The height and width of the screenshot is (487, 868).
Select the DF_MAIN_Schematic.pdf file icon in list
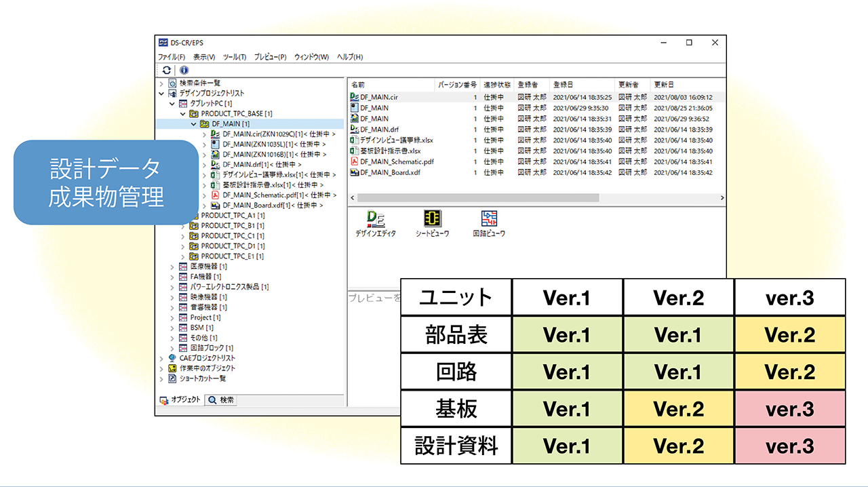[354, 162]
